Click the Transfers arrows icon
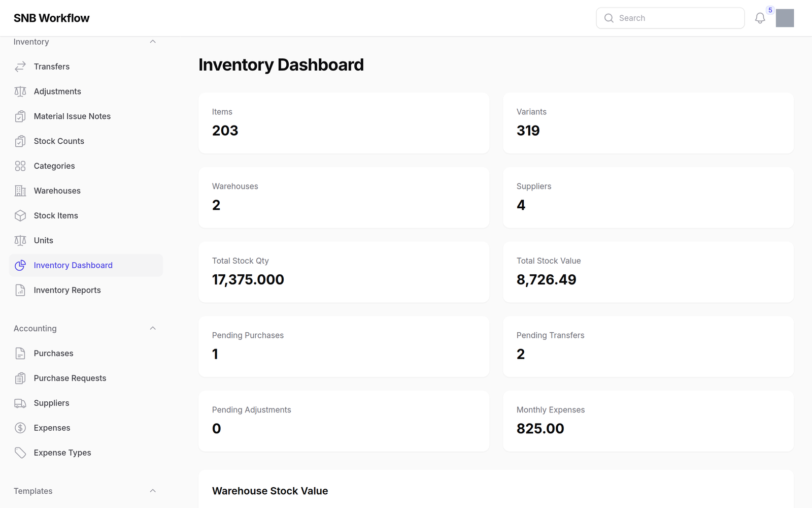 (20, 67)
